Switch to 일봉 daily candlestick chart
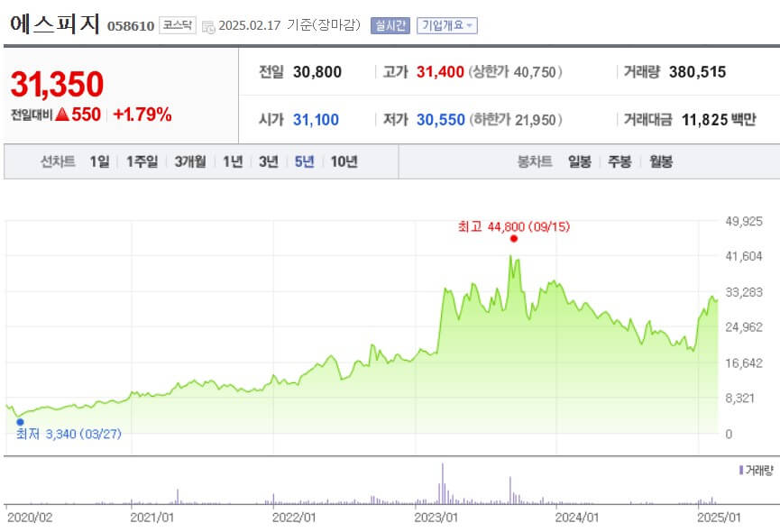 click(x=580, y=162)
